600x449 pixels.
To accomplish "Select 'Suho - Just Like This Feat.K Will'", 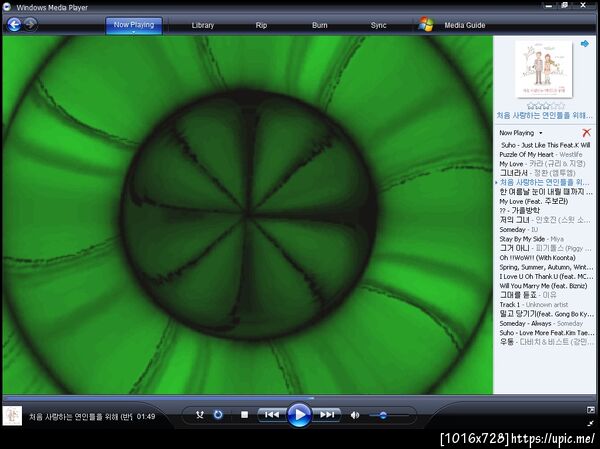I will [545, 145].
